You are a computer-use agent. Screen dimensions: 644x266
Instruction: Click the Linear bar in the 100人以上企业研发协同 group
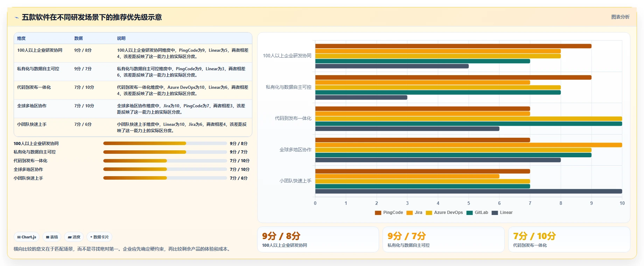[392, 66]
